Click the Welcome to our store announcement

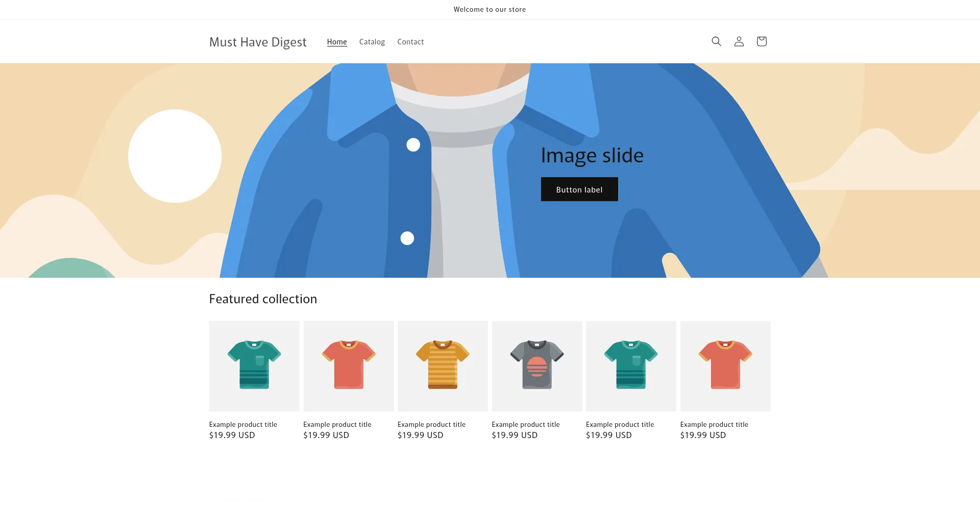pos(489,9)
